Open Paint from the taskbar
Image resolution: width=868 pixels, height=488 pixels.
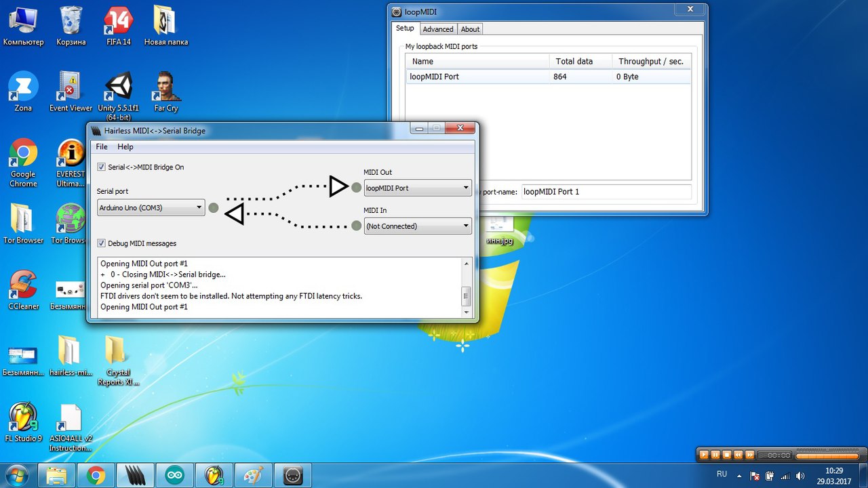coord(253,476)
